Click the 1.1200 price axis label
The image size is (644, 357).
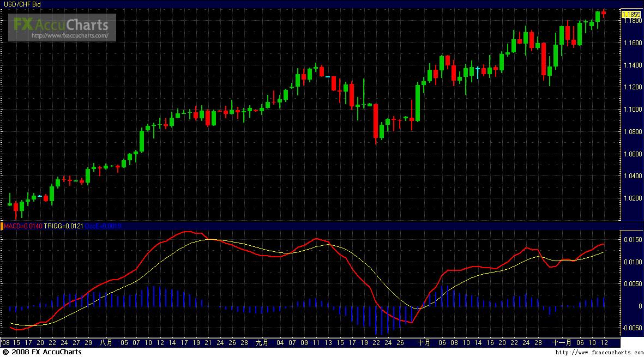(x=633, y=87)
